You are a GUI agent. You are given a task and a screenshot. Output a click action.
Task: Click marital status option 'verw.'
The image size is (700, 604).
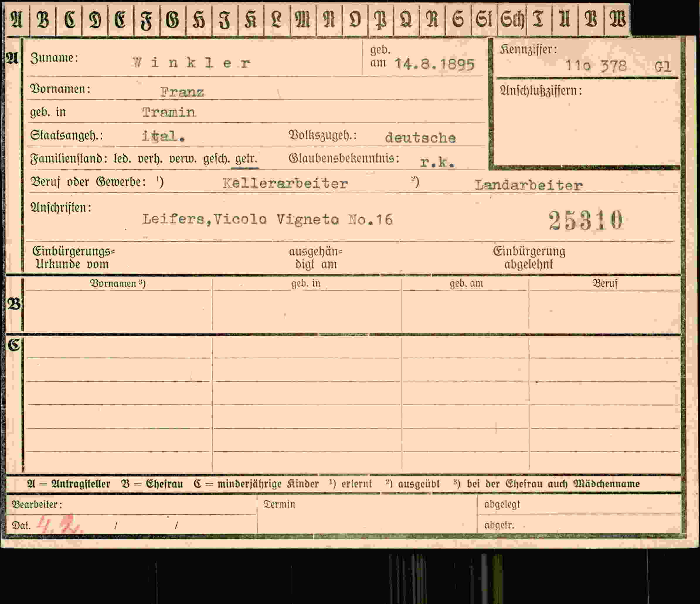point(183,158)
